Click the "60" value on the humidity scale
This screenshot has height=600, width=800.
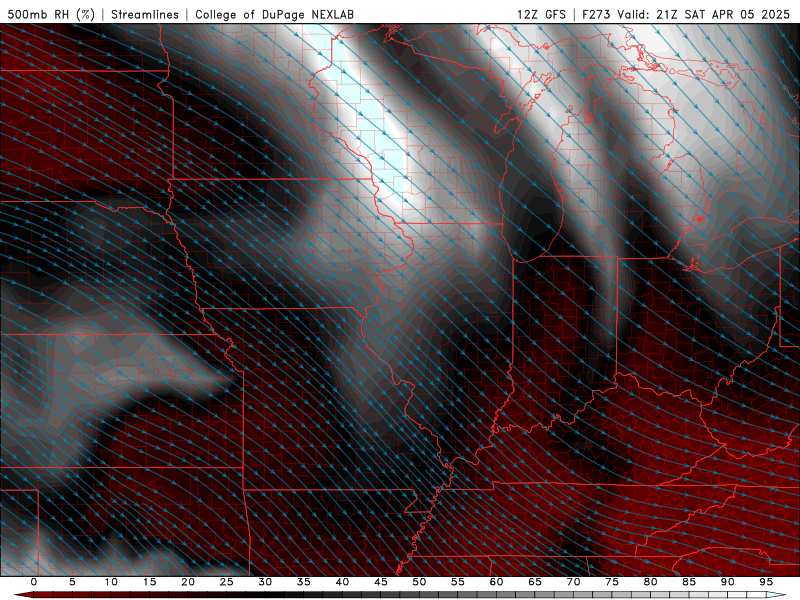[496, 582]
